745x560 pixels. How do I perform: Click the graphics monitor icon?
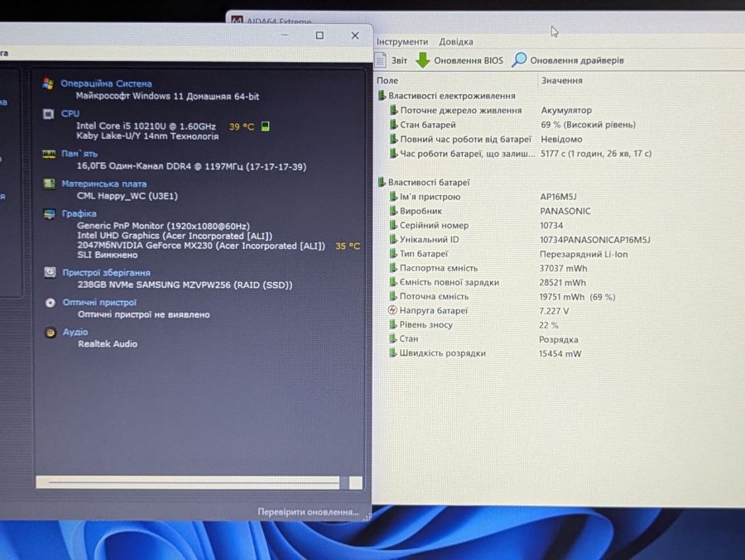tap(50, 214)
